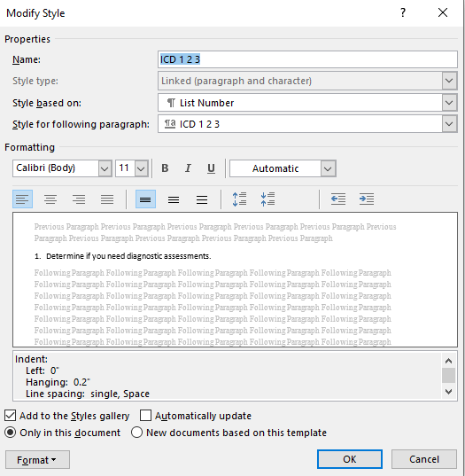Expand Style for following paragraph dropdown
Viewport: 465px width, 476px height.
coord(449,124)
